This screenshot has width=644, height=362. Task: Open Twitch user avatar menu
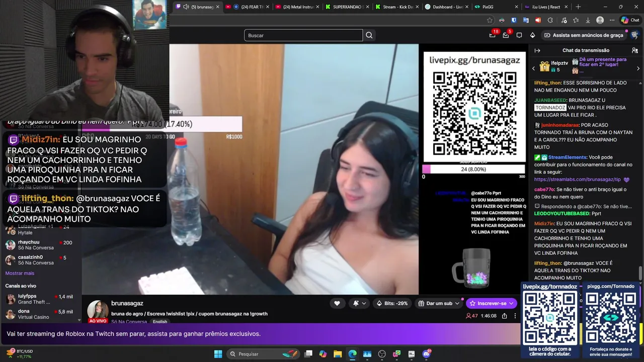pyautogui.click(x=634, y=35)
